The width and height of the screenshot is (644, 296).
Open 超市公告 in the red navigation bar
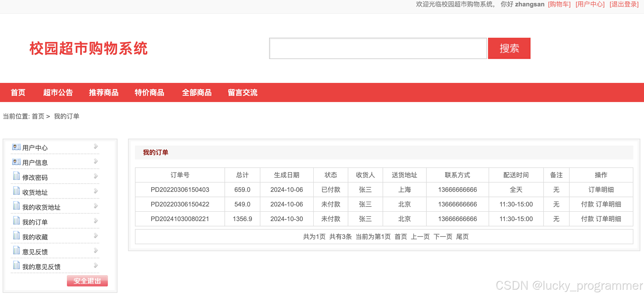pyautogui.click(x=58, y=92)
